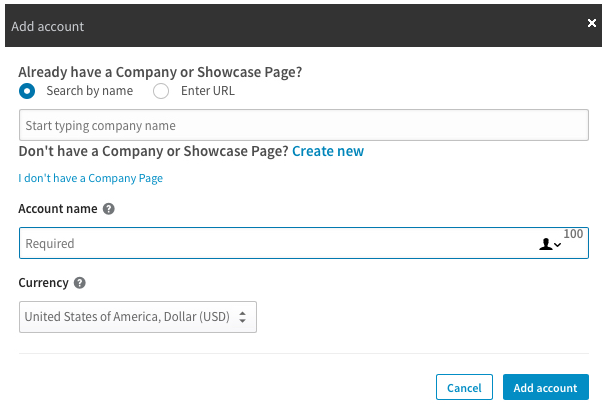Screen dimensions: 607x419
Task: Click the blue Add account button
Action: 546,387
